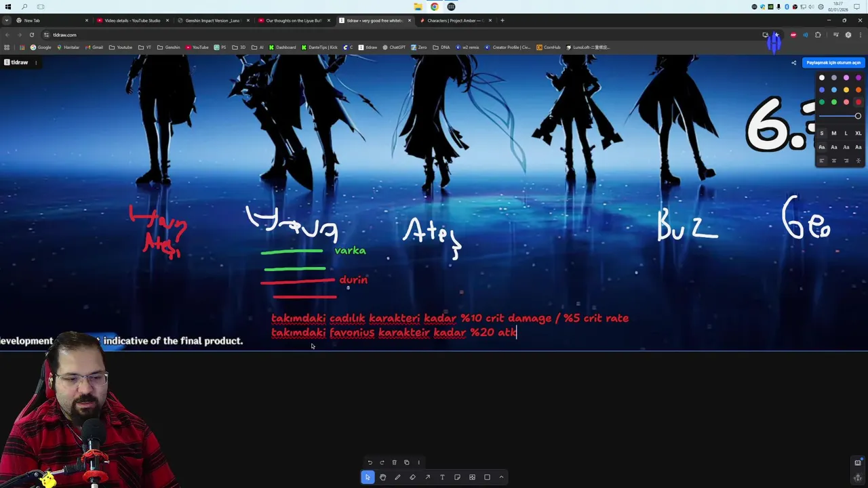Image resolution: width=868 pixels, height=488 pixels.
Task: Reload the tldraw page
Action: coord(31,35)
